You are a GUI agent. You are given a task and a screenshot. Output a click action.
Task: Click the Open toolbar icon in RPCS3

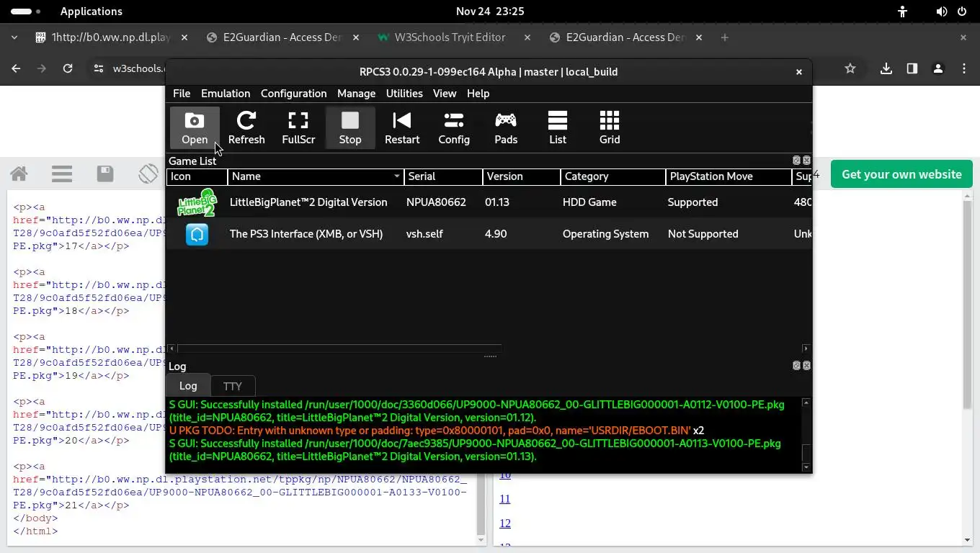click(x=195, y=128)
